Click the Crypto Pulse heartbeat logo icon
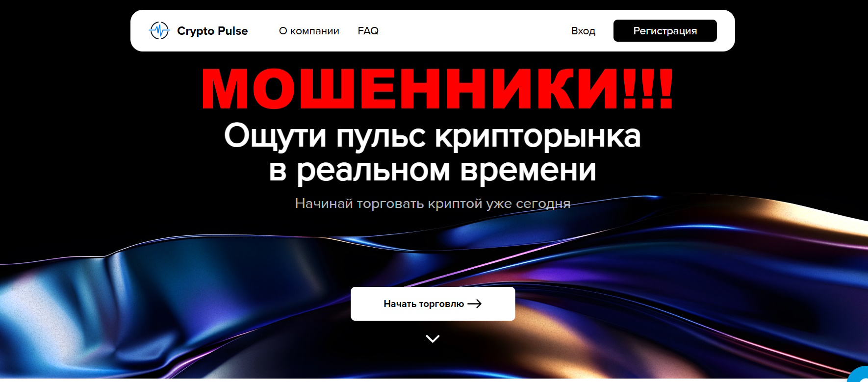Image resolution: width=868 pixels, height=382 pixels. click(159, 30)
